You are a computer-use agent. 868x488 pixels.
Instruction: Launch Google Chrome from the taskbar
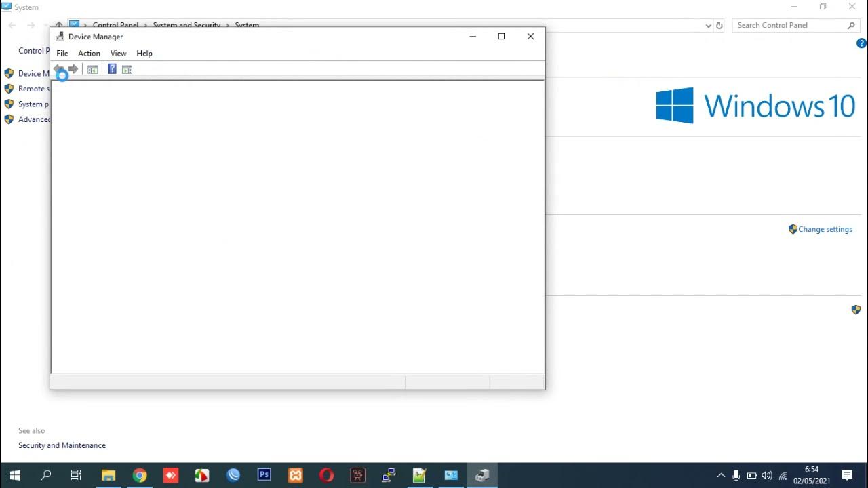click(139, 475)
